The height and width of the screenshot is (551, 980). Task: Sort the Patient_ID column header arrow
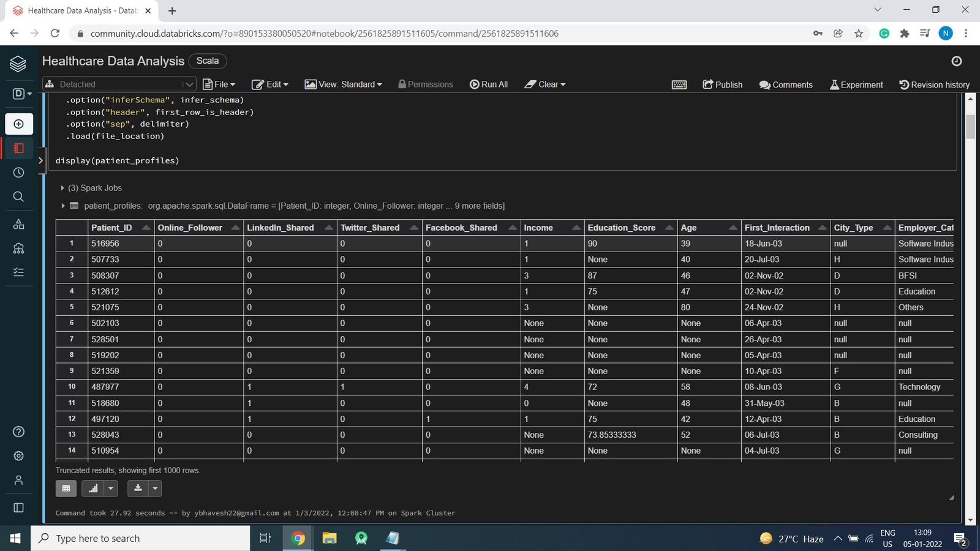146,228
